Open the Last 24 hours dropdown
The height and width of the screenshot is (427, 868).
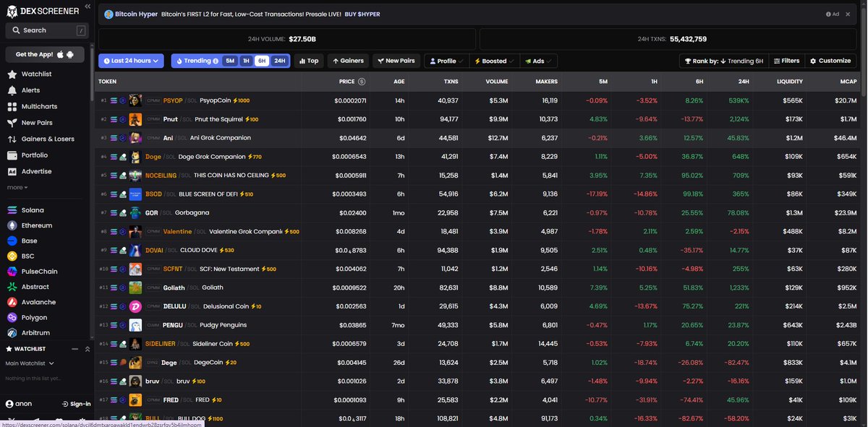point(131,61)
